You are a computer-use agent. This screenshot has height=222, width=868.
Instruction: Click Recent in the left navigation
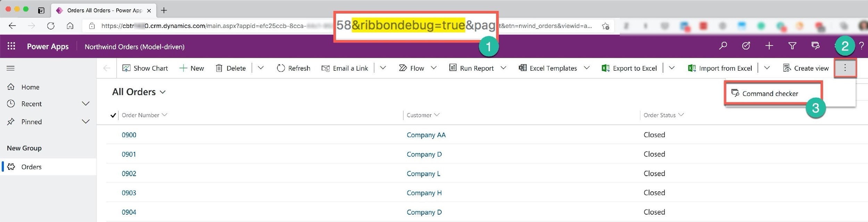point(32,104)
